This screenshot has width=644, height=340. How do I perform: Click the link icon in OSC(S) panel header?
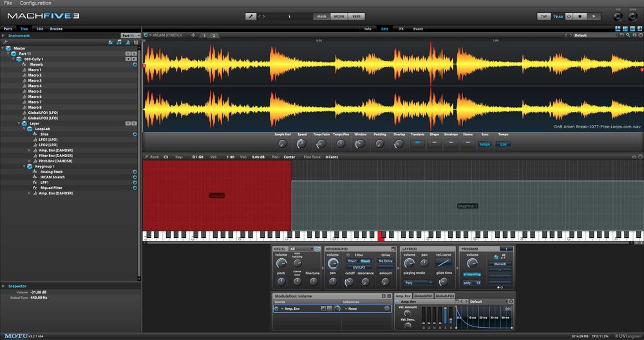coord(317,249)
